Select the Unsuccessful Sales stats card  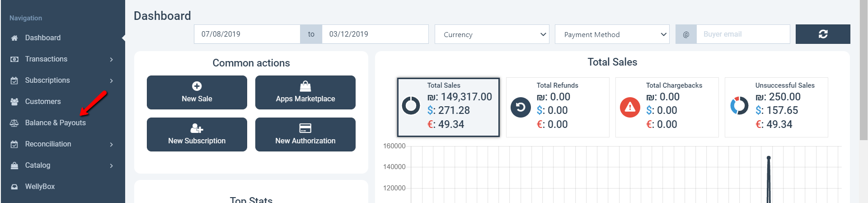776,107
